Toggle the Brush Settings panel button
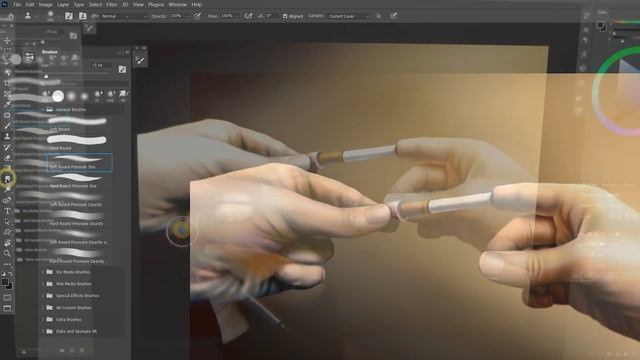 [x=69, y=16]
